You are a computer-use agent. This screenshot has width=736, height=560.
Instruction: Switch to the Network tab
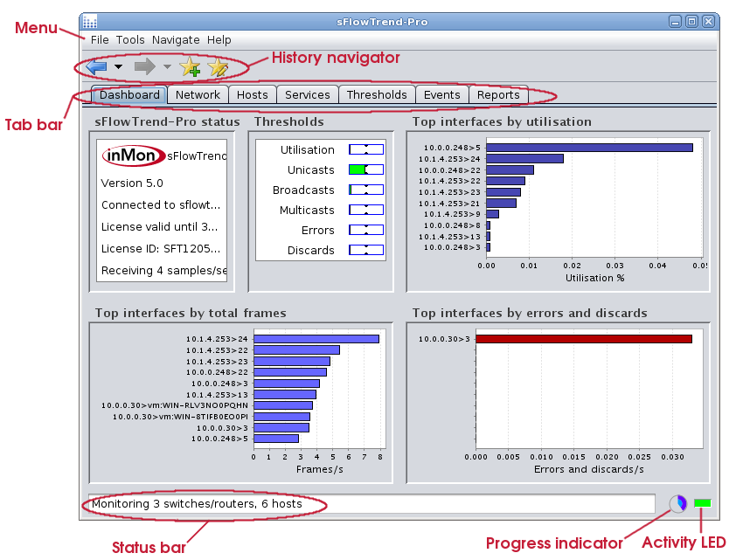pos(198,94)
